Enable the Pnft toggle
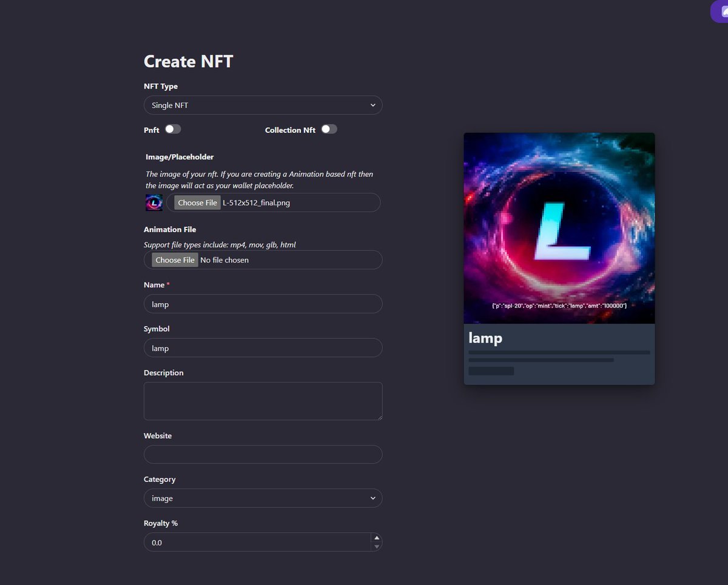This screenshot has height=585, width=728. pyautogui.click(x=173, y=129)
